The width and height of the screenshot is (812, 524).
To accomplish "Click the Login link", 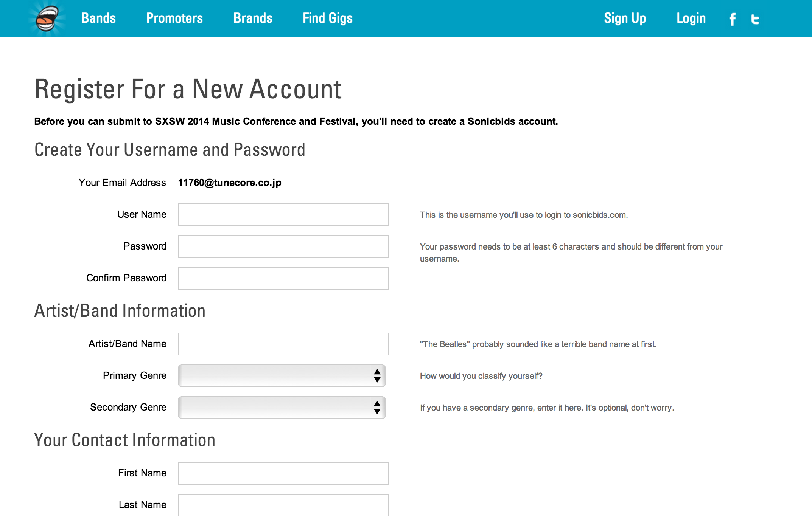I will coord(691,18).
